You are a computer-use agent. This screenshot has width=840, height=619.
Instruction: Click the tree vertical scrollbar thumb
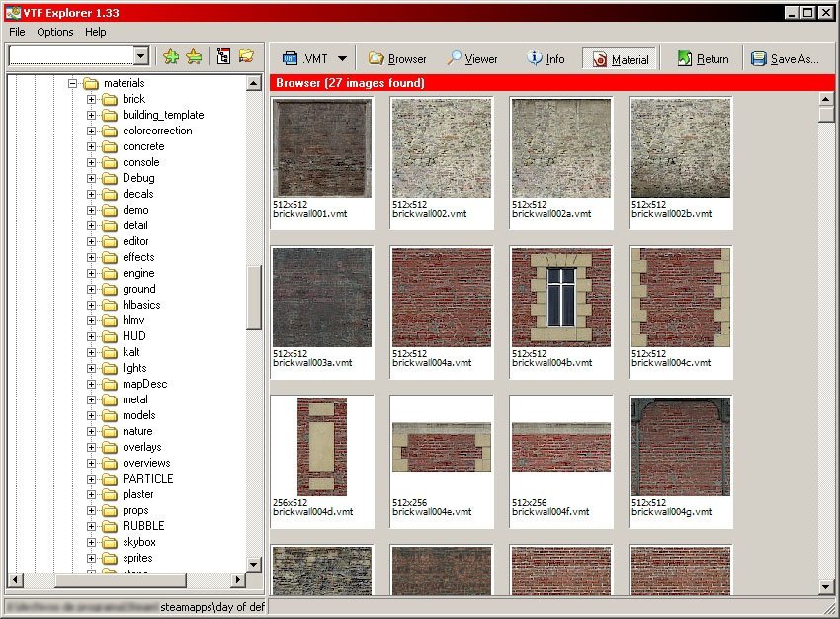[x=253, y=297]
